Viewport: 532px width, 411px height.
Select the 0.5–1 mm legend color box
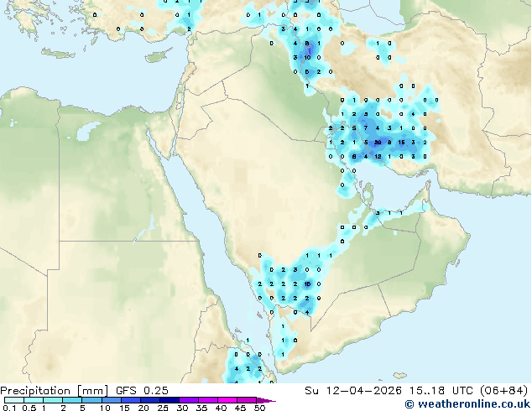click(x=34, y=400)
